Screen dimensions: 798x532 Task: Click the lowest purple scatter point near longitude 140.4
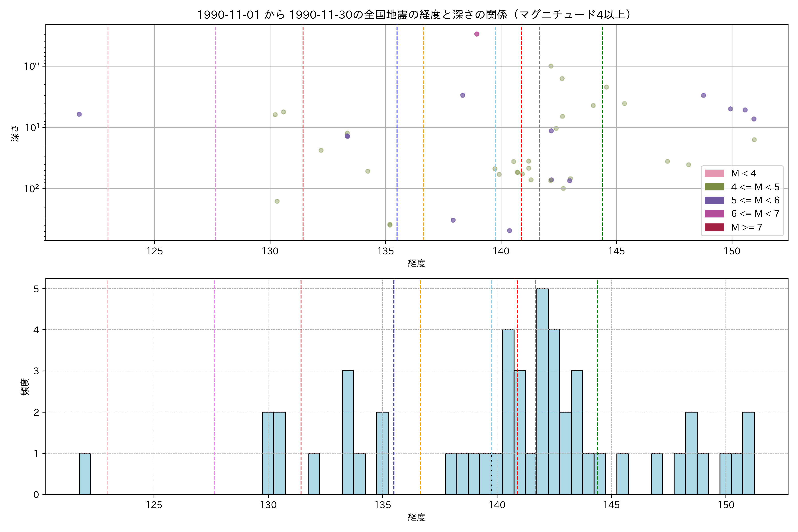point(509,231)
